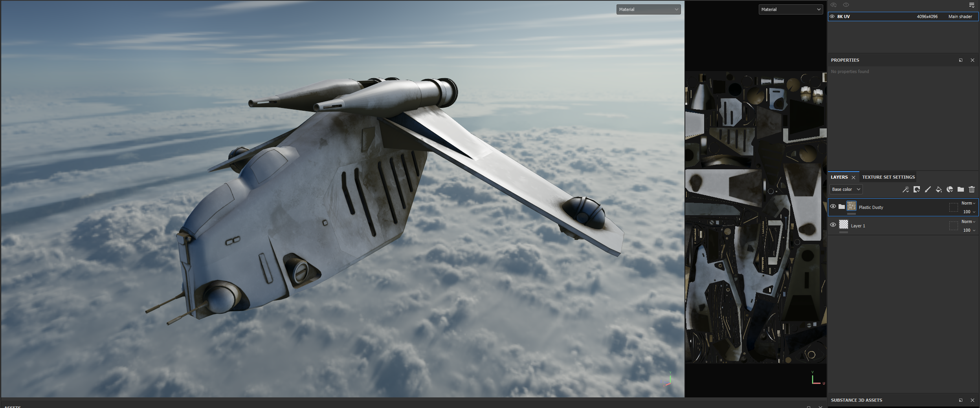Switch to the Texture Set Settings tab
The height and width of the screenshot is (408, 980).
pos(888,177)
